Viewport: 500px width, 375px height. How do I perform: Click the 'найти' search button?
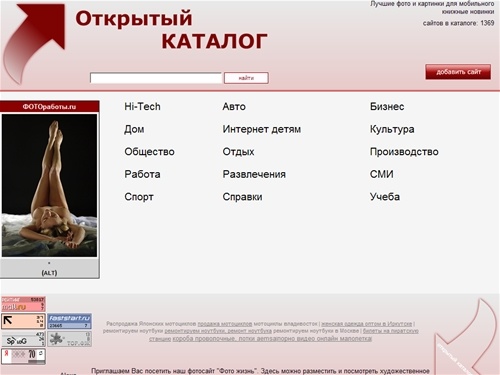(246, 78)
